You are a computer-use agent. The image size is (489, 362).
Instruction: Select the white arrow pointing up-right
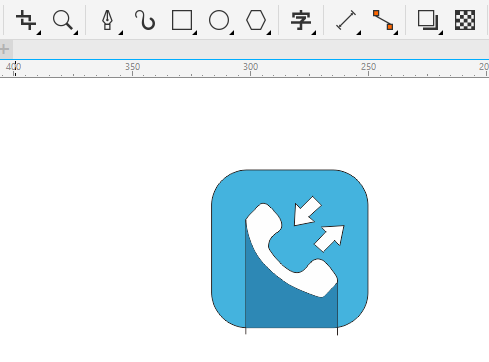pyautogui.click(x=330, y=238)
